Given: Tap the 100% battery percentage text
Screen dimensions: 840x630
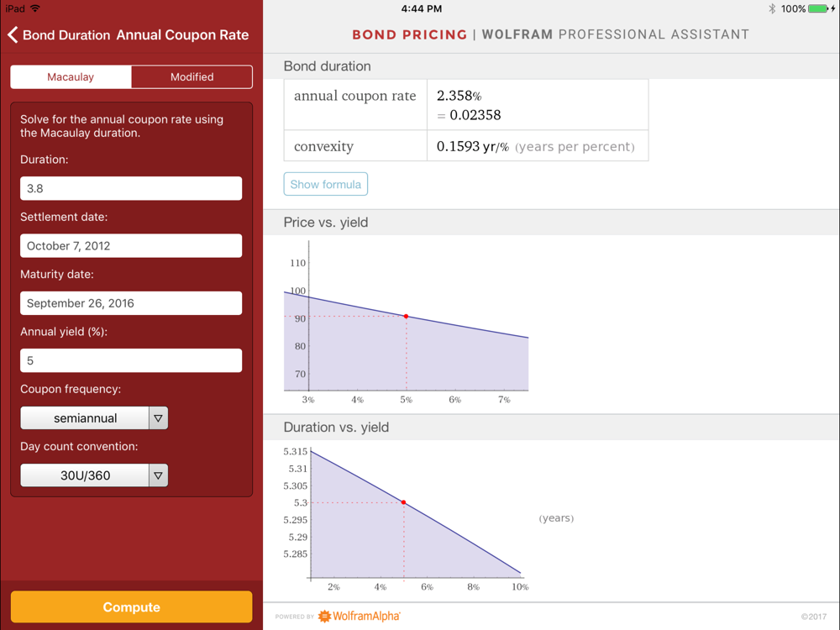Looking at the screenshot, I should point(794,8).
